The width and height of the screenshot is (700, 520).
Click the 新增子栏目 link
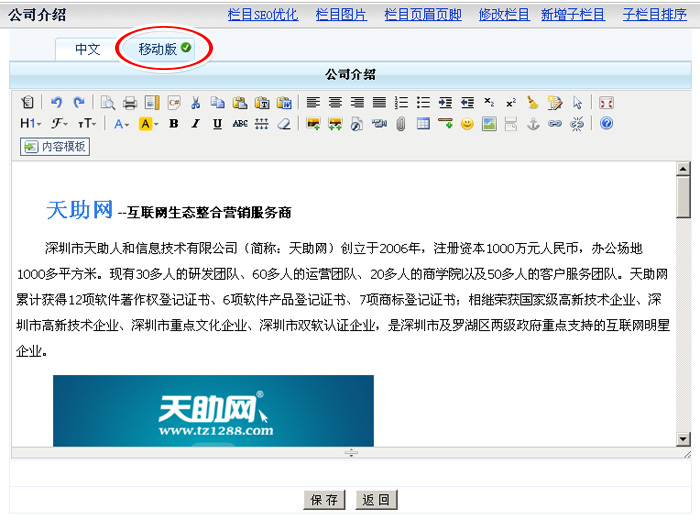pyautogui.click(x=573, y=15)
